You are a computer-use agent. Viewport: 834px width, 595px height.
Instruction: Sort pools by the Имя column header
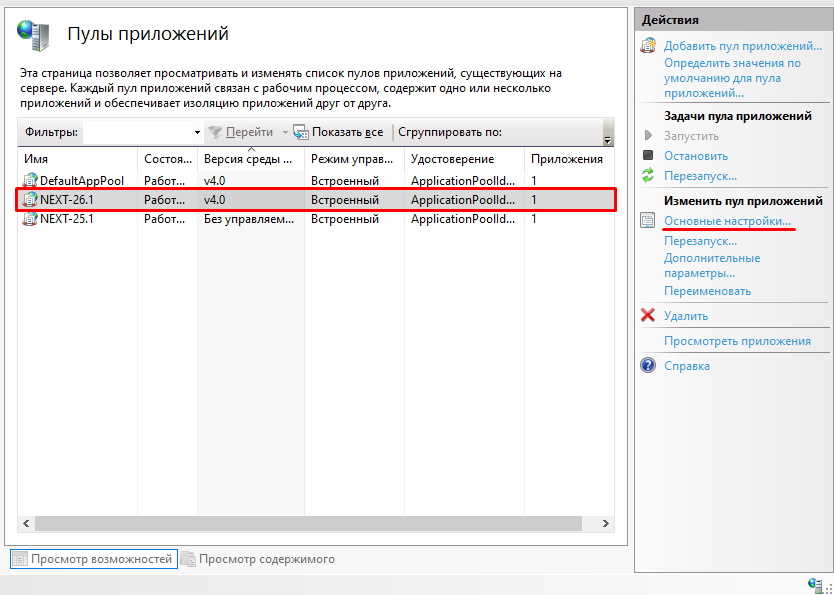tap(35, 157)
